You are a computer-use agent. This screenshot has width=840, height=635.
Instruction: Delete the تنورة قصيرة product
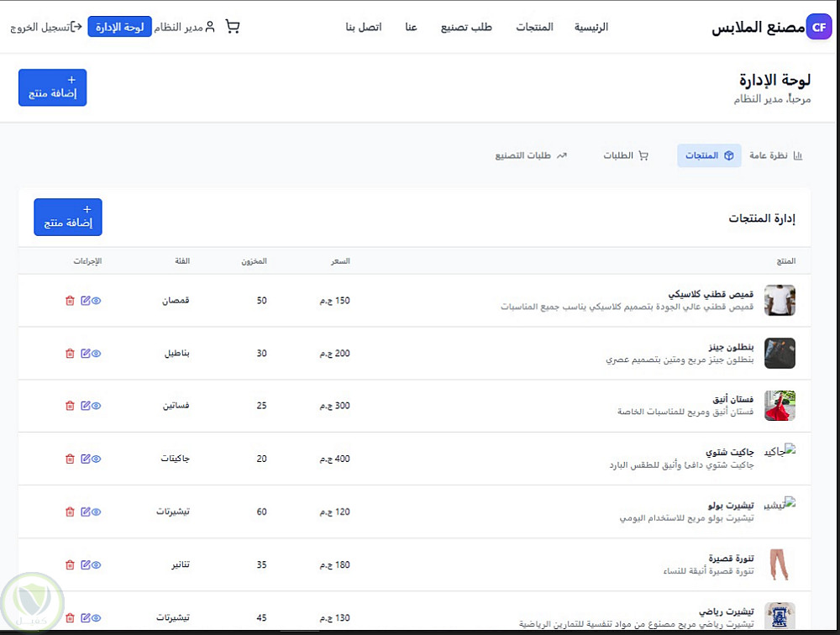pos(70,564)
